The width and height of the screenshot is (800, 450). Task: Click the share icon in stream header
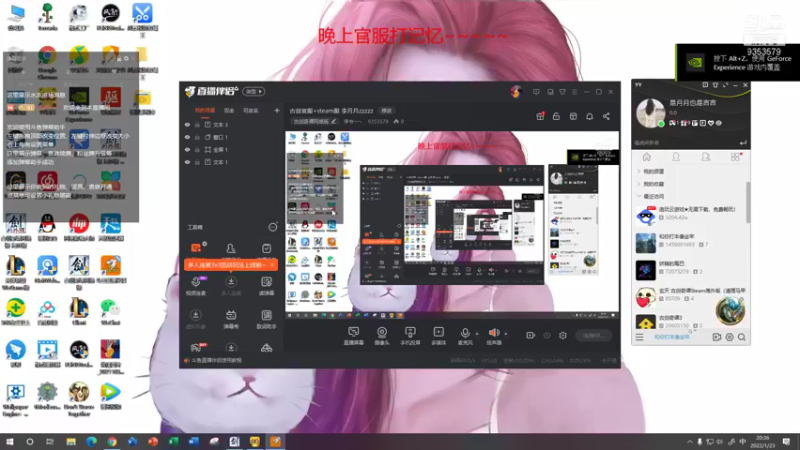point(606,116)
